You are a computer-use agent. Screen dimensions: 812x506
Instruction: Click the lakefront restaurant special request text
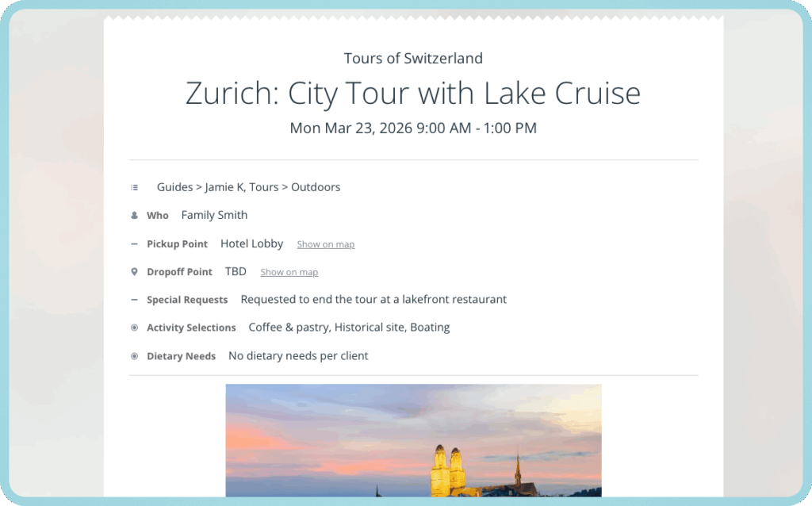373,299
